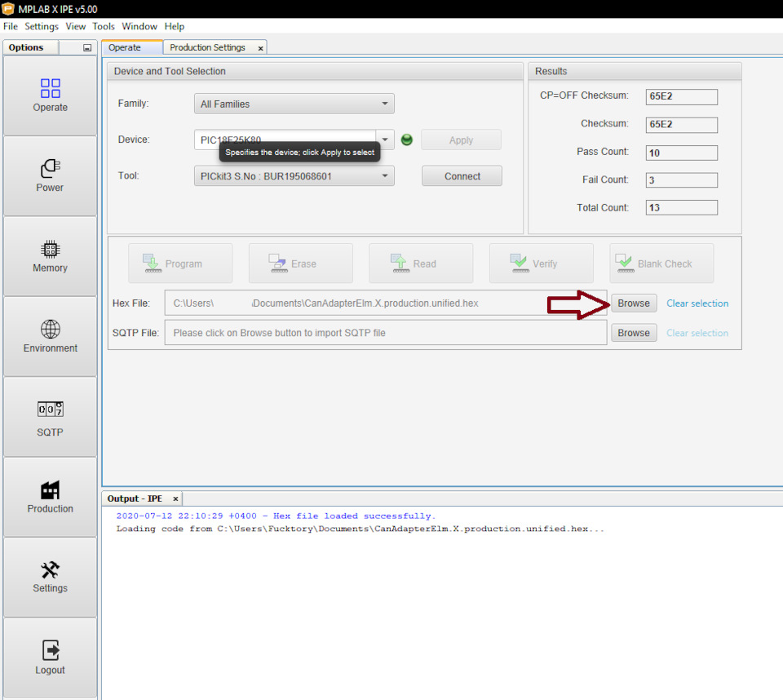Open the Production panel in sidebar

pos(50,497)
